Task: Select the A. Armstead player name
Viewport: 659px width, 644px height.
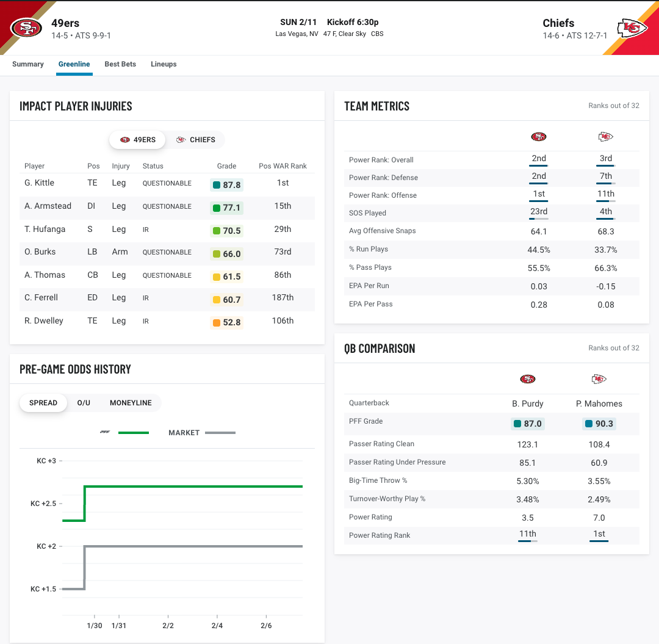Action: click(x=48, y=206)
